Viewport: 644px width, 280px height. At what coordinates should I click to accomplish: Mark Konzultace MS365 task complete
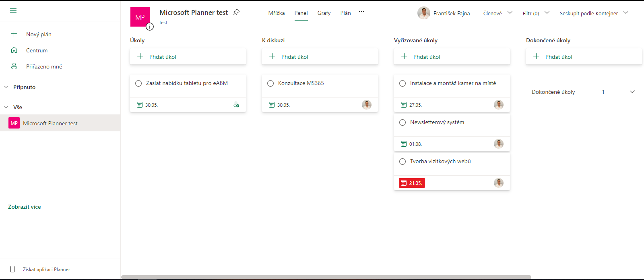270,83
